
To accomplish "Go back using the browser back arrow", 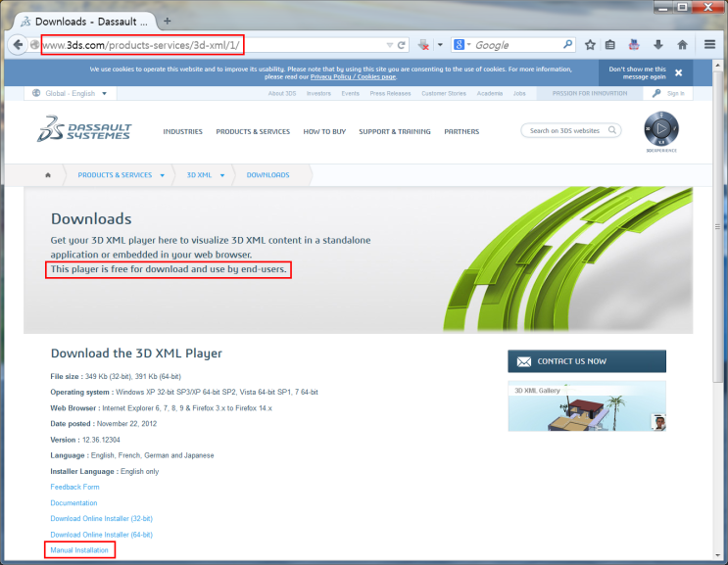I will [18, 45].
